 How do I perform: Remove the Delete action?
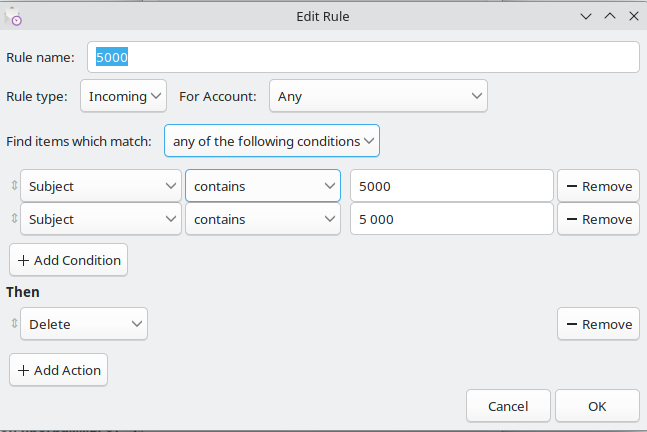pos(598,324)
